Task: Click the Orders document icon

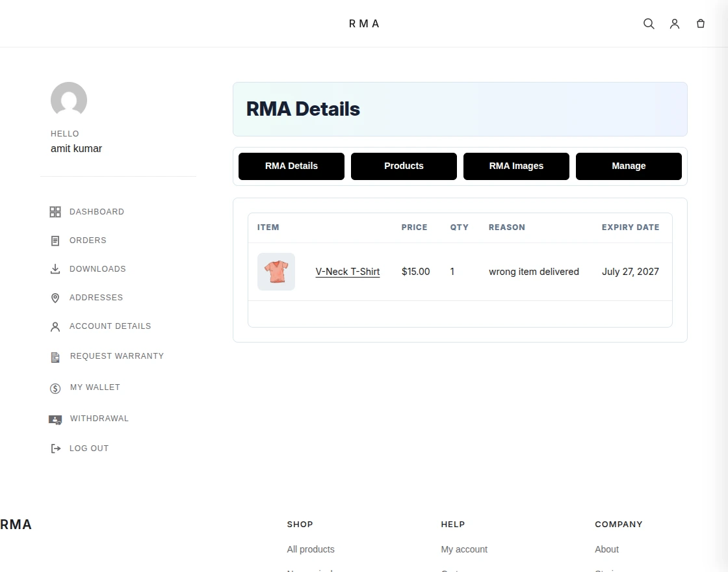Action: pyautogui.click(x=55, y=240)
